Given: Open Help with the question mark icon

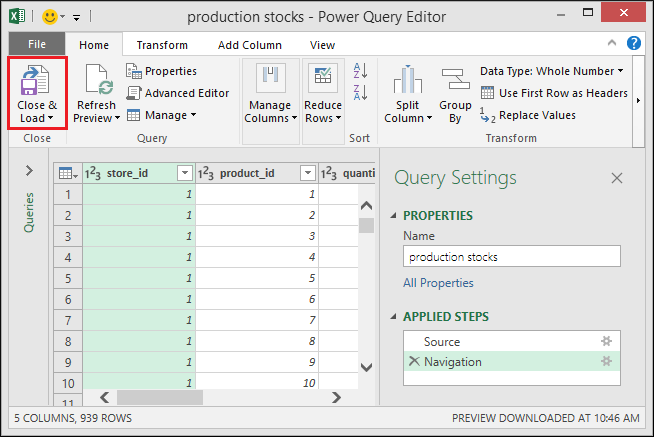Looking at the screenshot, I should coord(634,43).
